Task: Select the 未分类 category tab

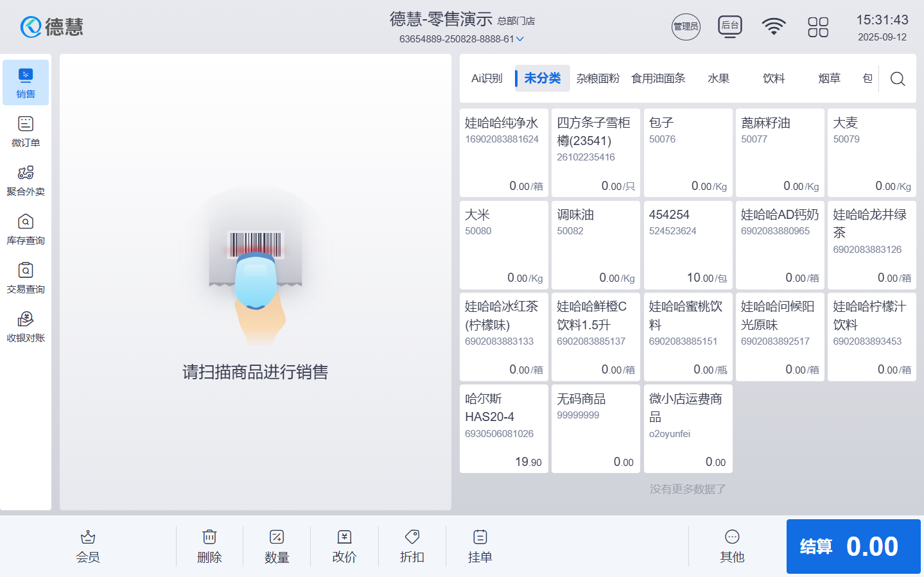Action: point(543,78)
